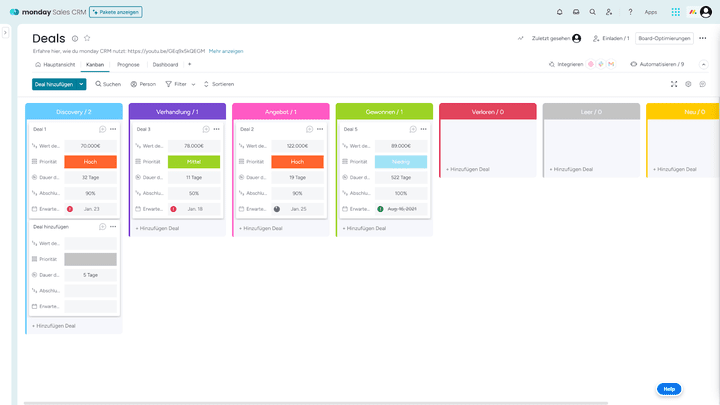This screenshot has width=720, height=405.
Task: Open the board activity trend icon
Action: [520, 39]
